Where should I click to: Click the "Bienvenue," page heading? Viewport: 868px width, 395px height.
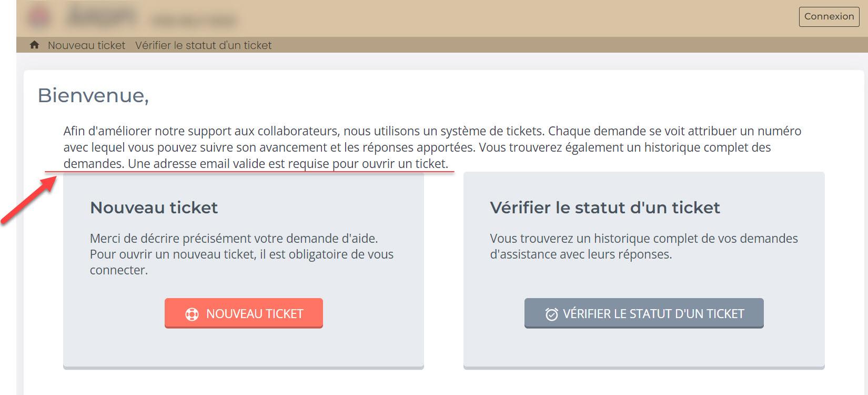point(93,95)
